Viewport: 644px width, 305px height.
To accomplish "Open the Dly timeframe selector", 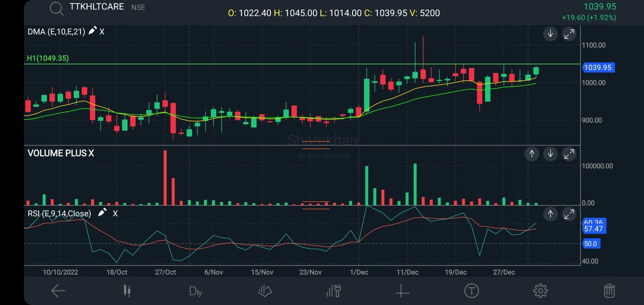I will 195,292.
